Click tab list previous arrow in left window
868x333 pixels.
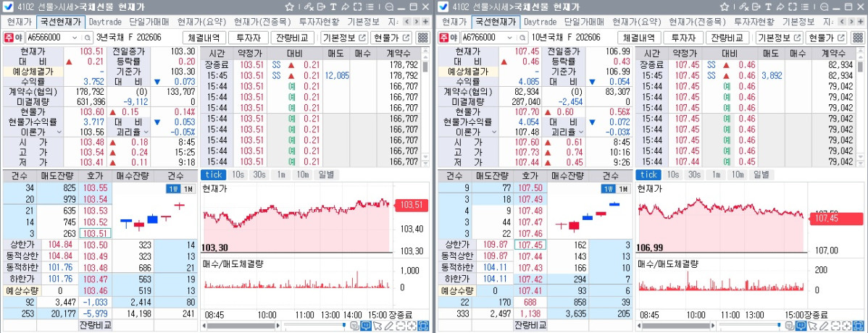(406, 22)
